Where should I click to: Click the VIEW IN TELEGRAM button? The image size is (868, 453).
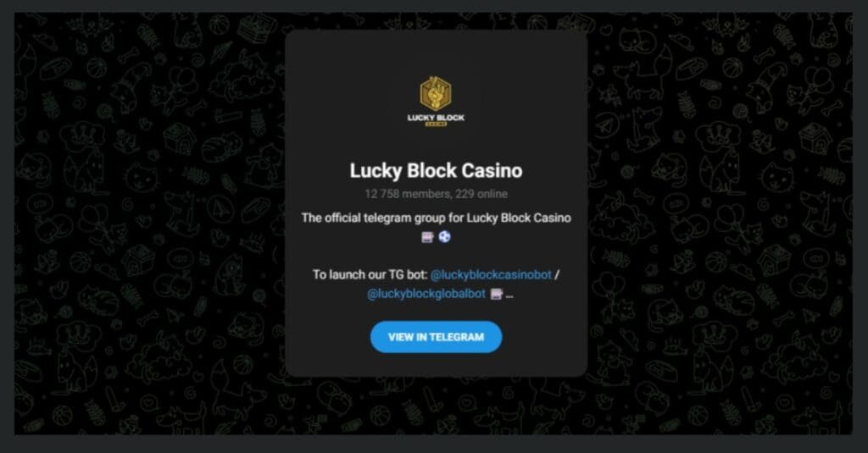pos(437,337)
